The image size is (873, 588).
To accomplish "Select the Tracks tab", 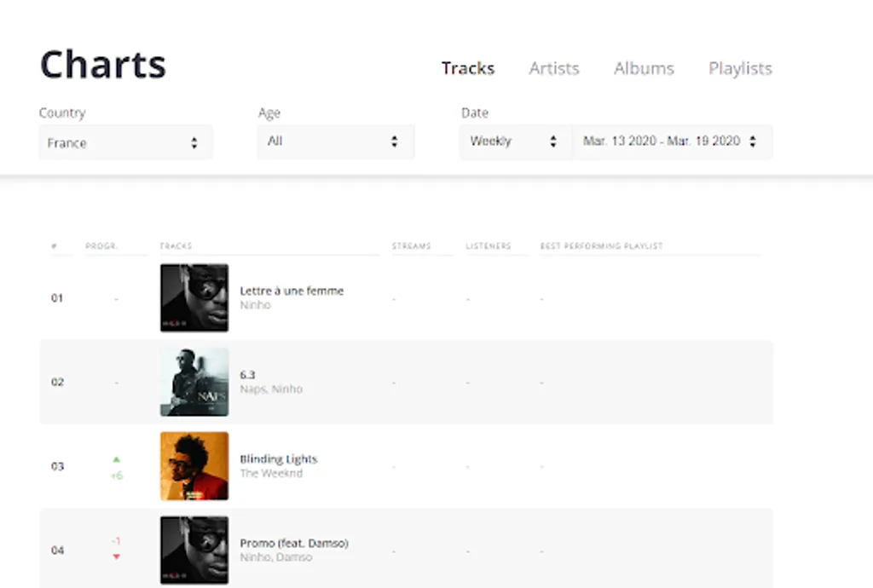I will (x=467, y=68).
